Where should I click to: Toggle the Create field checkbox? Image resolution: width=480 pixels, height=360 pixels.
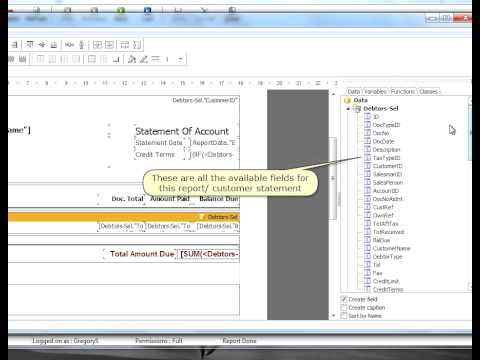(x=344, y=299)
